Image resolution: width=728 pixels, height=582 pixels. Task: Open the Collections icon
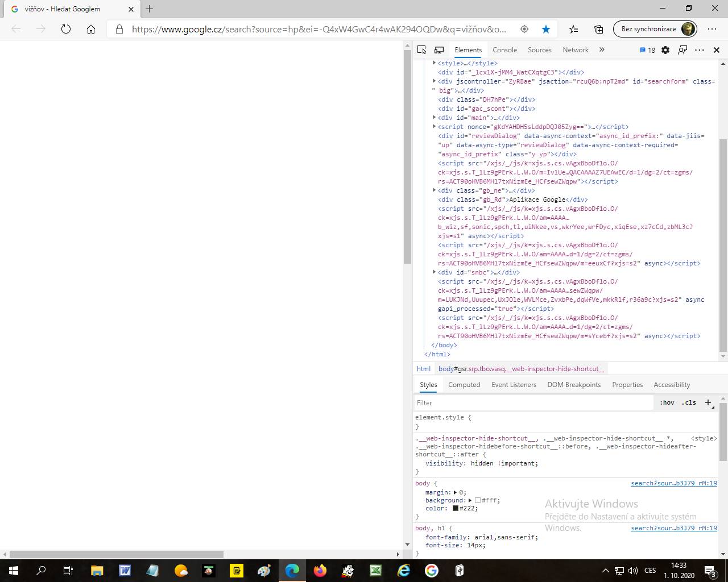tap(598, 29)
